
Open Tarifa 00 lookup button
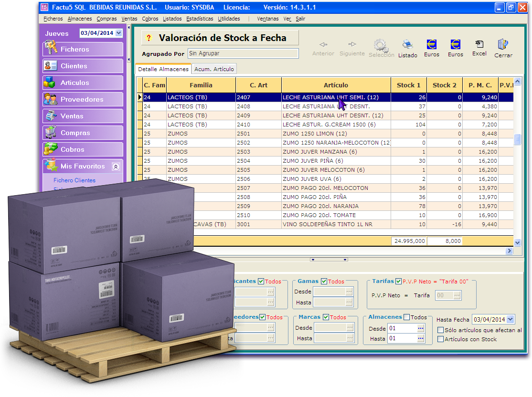(x=457, y=295)
